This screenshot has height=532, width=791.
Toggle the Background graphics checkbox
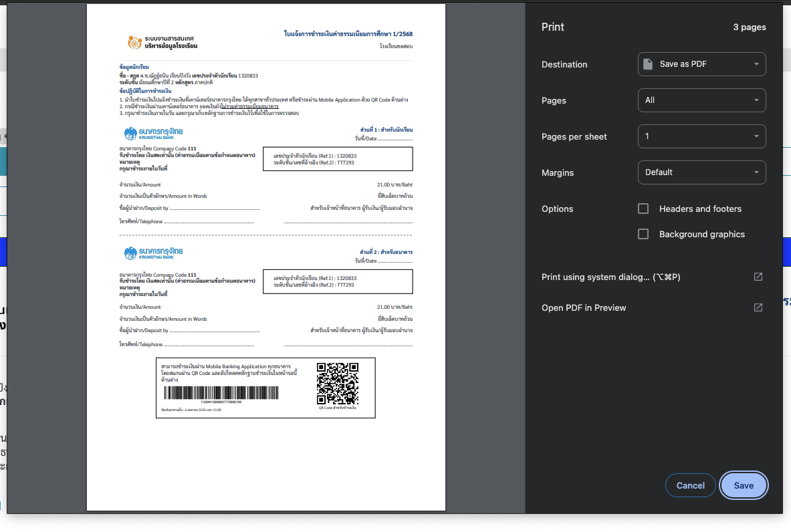coord(643,234)
